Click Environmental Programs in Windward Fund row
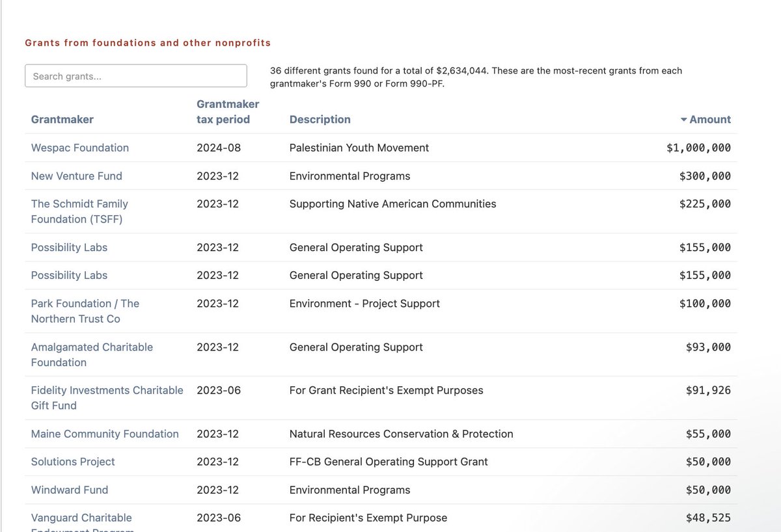This screenshot has height=532, width=781. pos(350,490)
